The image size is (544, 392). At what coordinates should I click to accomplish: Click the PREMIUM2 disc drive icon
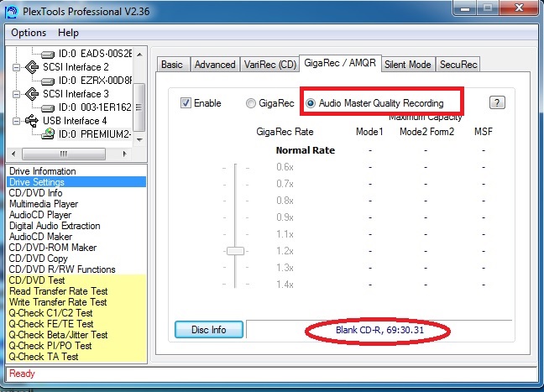point(48,133)
